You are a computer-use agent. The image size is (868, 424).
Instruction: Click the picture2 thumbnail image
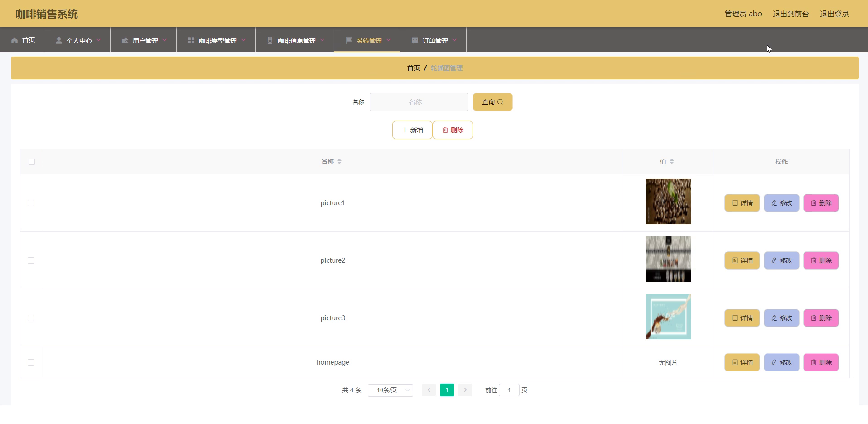click(x=668, y=259)
